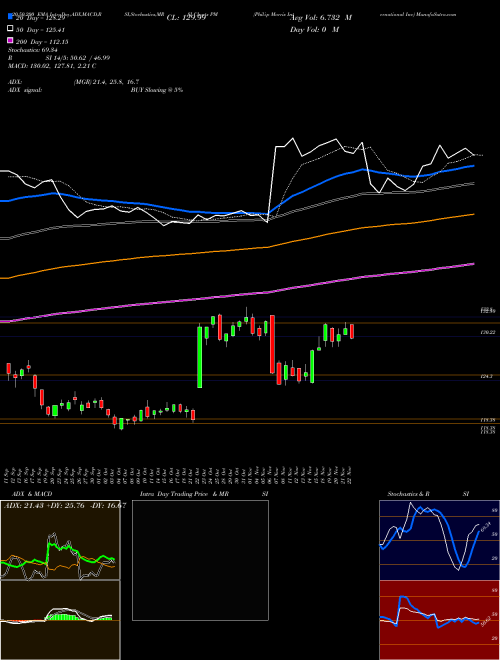Select the '50 Day = 125.41' legend text
Screen dimensions: 500x660
tap(42, 30)
